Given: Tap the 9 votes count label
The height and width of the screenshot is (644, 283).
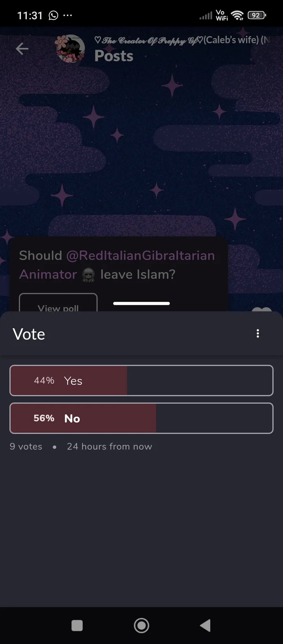Looking at the screenshot, I should tap(26, 446).
